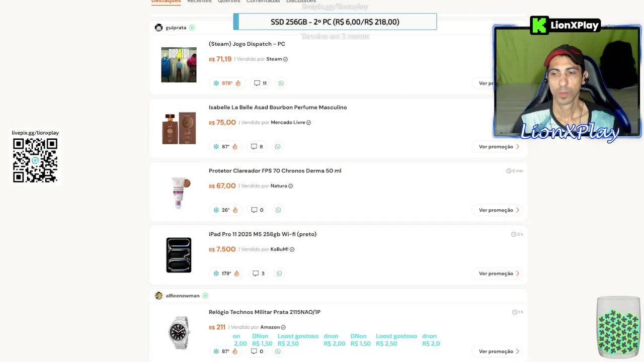Image resolution: width=644 pixels, height=362 pixels.
Task: Click Technos watch product thumbnail
Action: click(x=179, y=333)
